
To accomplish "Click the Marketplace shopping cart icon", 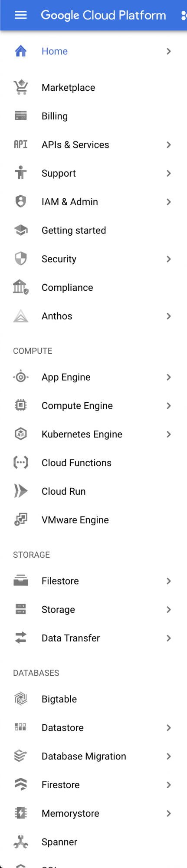I will 21,87.
